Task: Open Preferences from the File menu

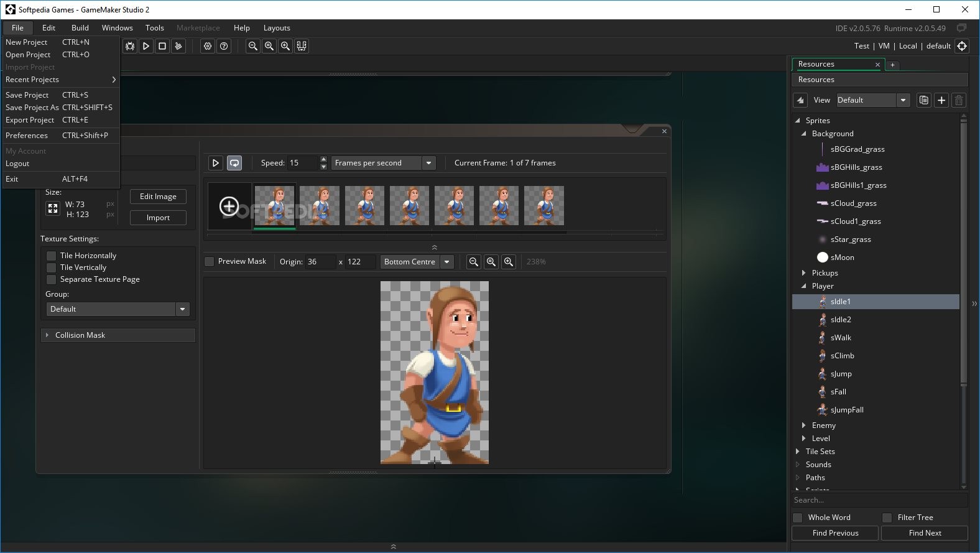Action: coord(61,136)
